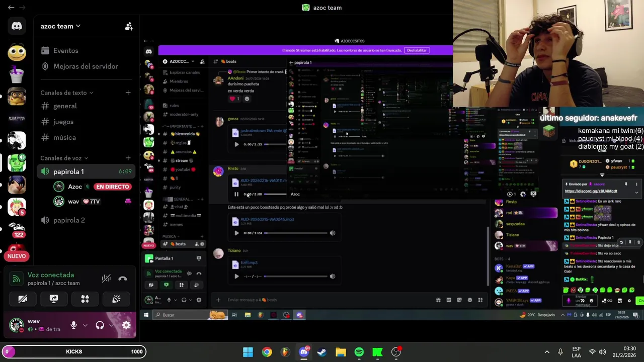Select user Azoc in the voice channel
The width and height of the screenshot is (644, 362).
point(74,187)
